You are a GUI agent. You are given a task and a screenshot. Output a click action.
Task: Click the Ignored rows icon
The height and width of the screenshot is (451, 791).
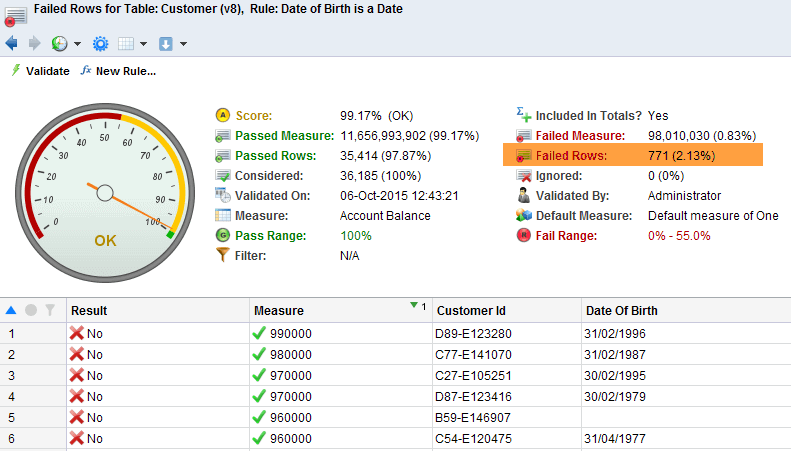point(524,176)
